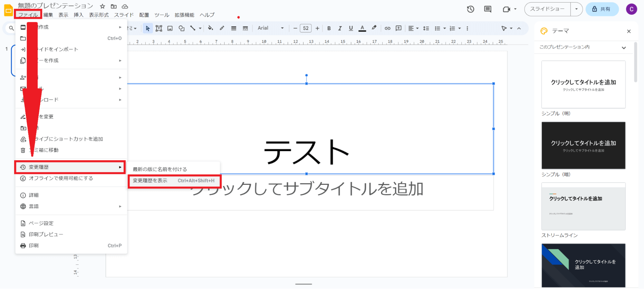The image size is (644, 289).
Task: Expand the slideshow options dropdown arrow
Action: 576,9
